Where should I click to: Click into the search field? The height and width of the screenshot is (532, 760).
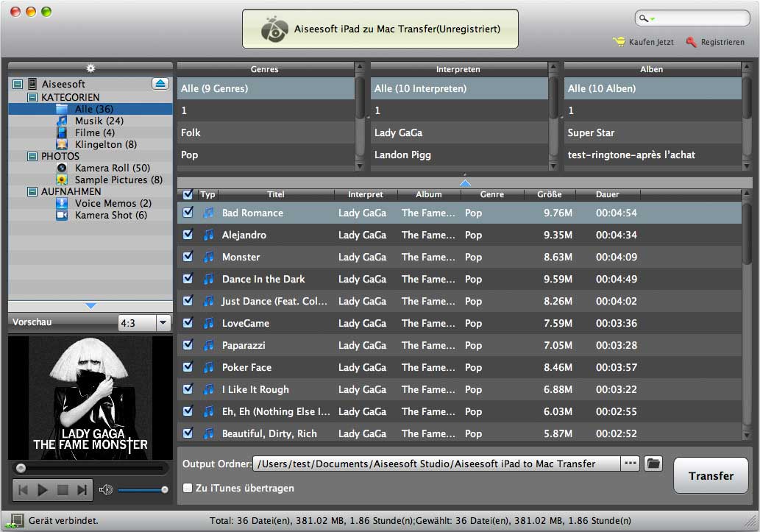(692, 18)
